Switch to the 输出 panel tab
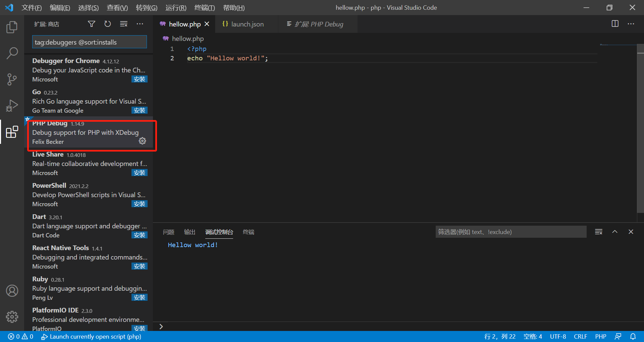Viewport: 644px width, 342px height. click(x=190, y=232)
